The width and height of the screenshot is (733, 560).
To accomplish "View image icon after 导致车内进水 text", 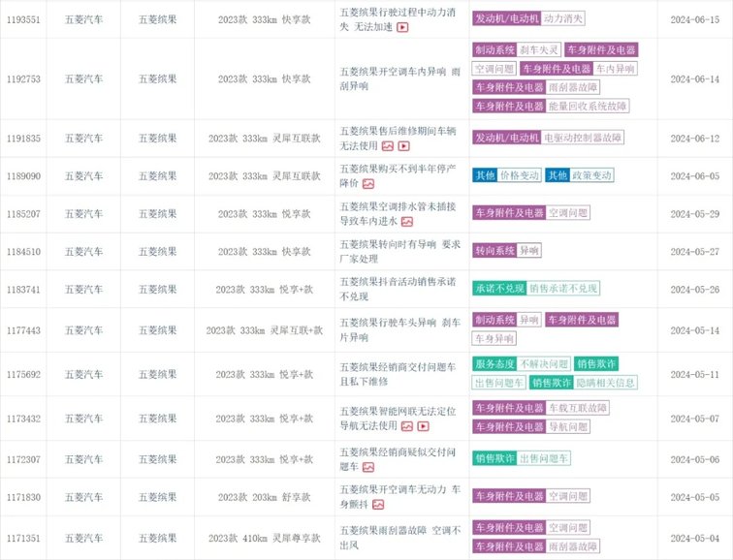I will (x=407, y=221).
